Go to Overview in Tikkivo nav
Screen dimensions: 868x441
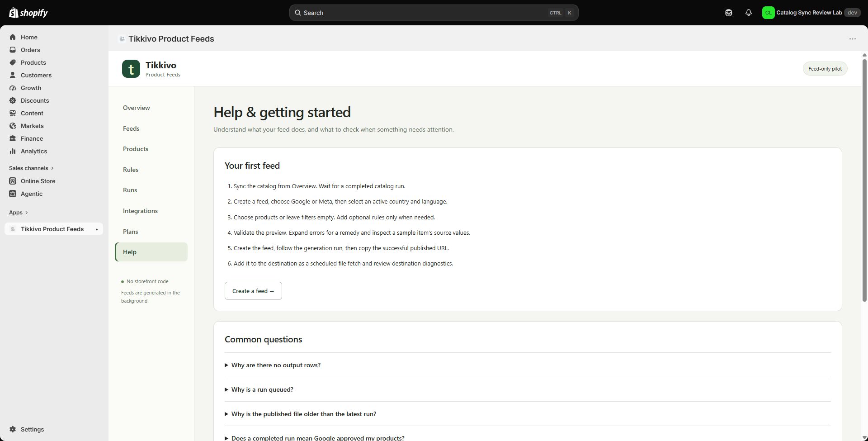151,108
